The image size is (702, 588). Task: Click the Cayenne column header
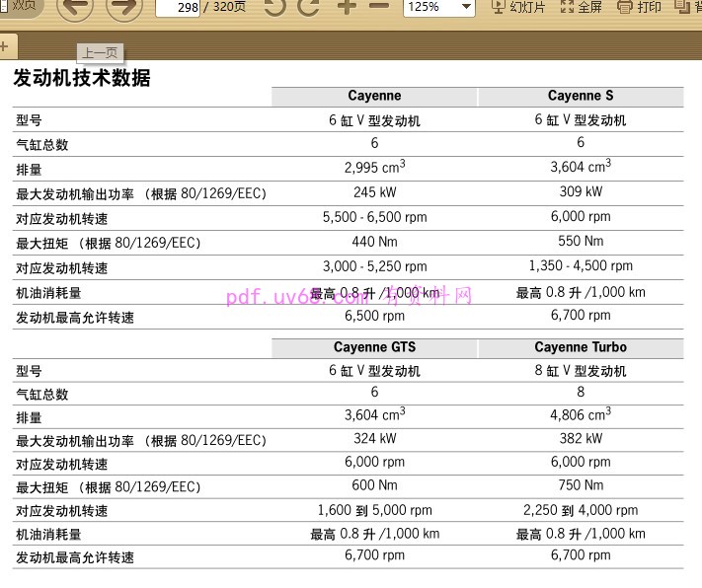tap(374, 97)
